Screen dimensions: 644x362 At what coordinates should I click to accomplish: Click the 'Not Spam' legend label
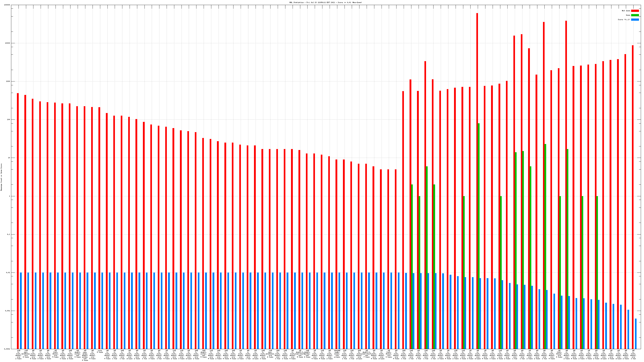tap(626, 11)
